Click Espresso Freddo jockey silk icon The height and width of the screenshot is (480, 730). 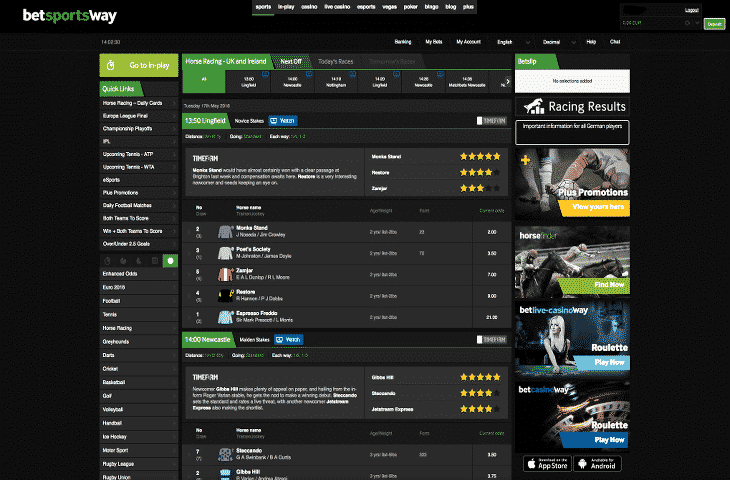coord(225,317)
